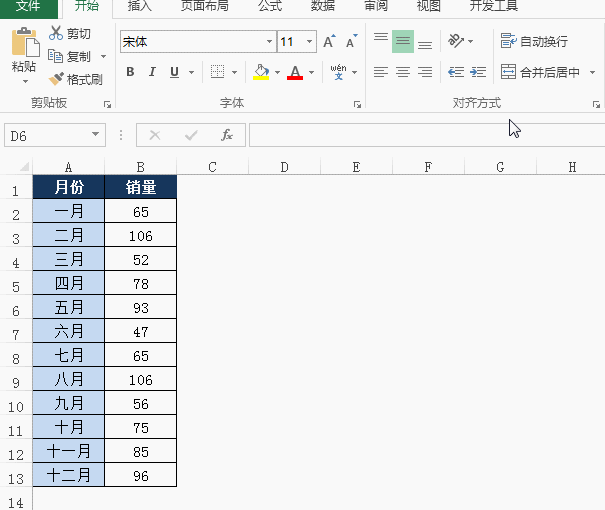Click the formula bar cancel X

[x=155, y=135]
